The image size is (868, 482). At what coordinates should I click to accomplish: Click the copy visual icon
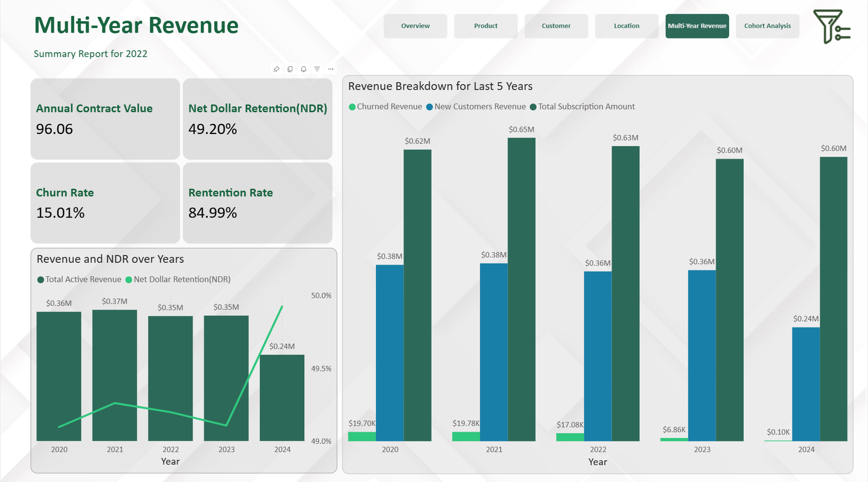[290, 69]
